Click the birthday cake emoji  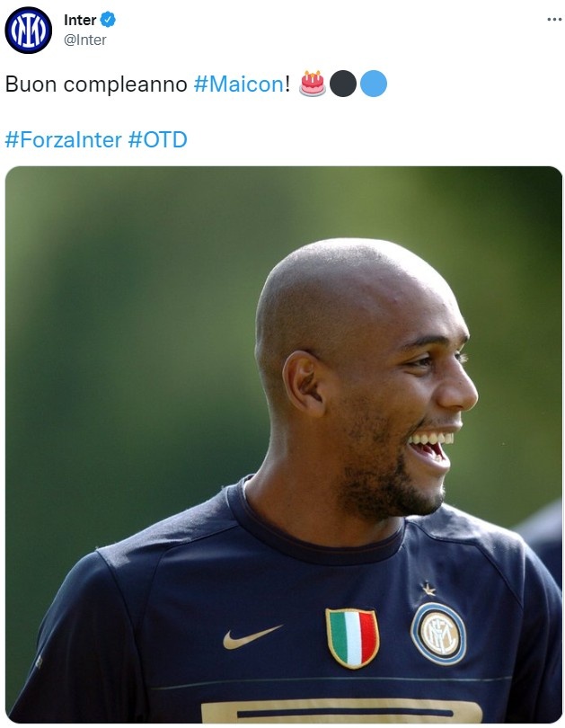click(313, 84)
